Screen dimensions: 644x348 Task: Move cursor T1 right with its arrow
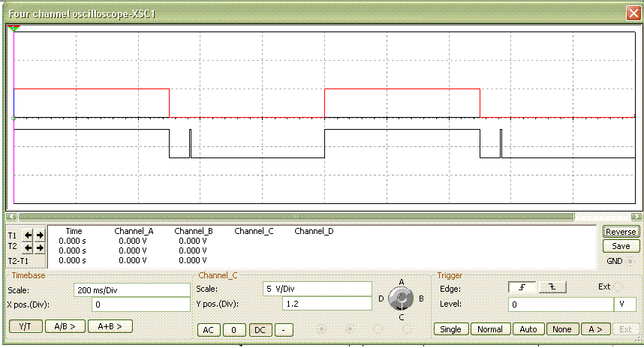40,235
